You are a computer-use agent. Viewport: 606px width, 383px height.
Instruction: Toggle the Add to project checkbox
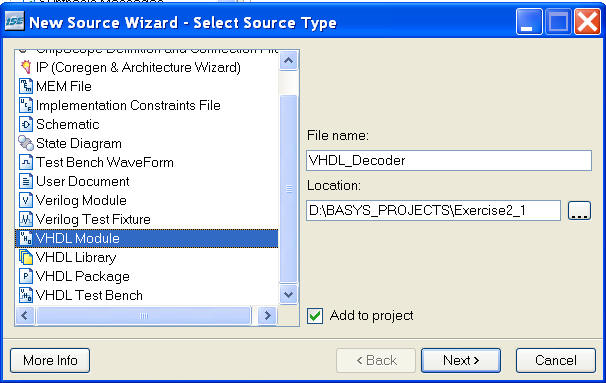click(x=315, y=316)
